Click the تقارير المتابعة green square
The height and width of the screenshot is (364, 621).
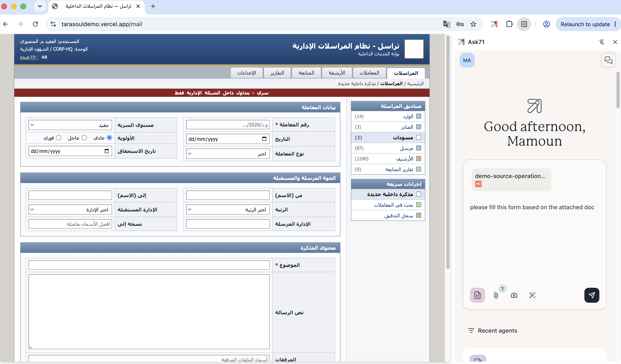(x=419, y=169)
